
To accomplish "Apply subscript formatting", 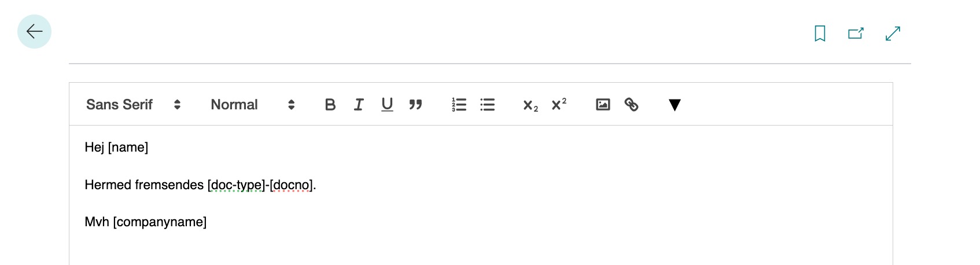I will [530, 105].
